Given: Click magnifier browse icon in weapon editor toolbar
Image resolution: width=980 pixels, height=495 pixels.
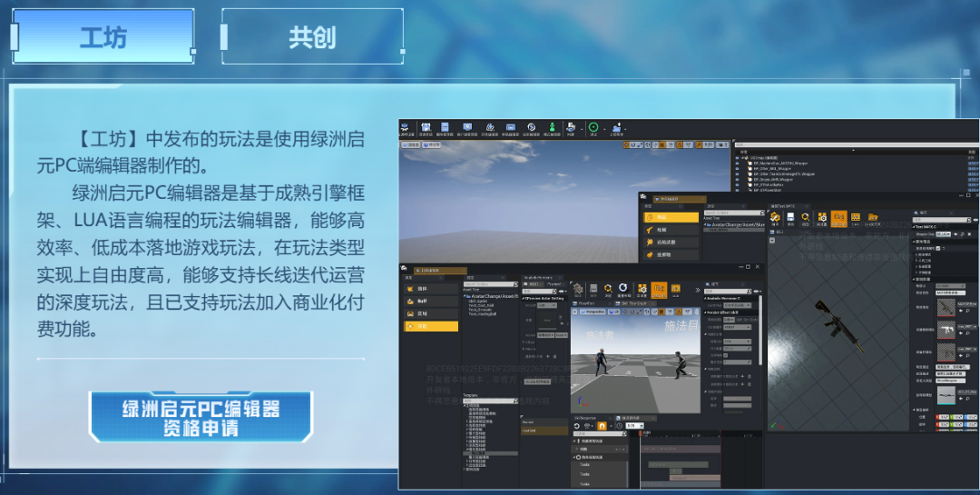Looking at the screenshot, I should [806, 217].
